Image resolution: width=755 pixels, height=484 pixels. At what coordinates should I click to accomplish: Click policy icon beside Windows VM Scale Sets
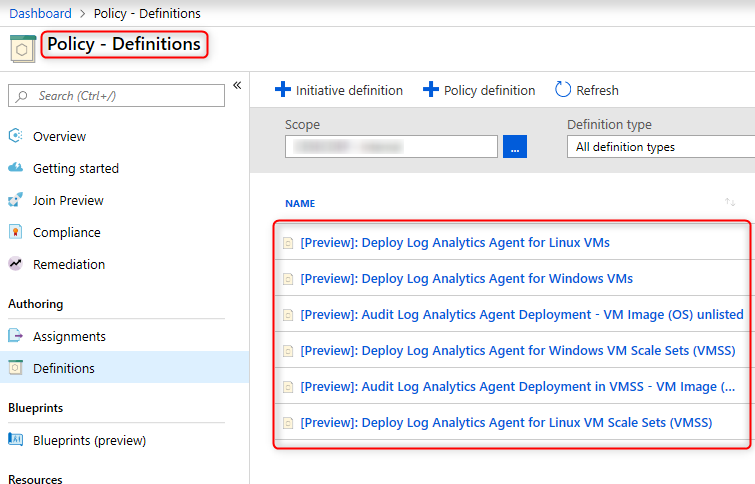[288, 351]
